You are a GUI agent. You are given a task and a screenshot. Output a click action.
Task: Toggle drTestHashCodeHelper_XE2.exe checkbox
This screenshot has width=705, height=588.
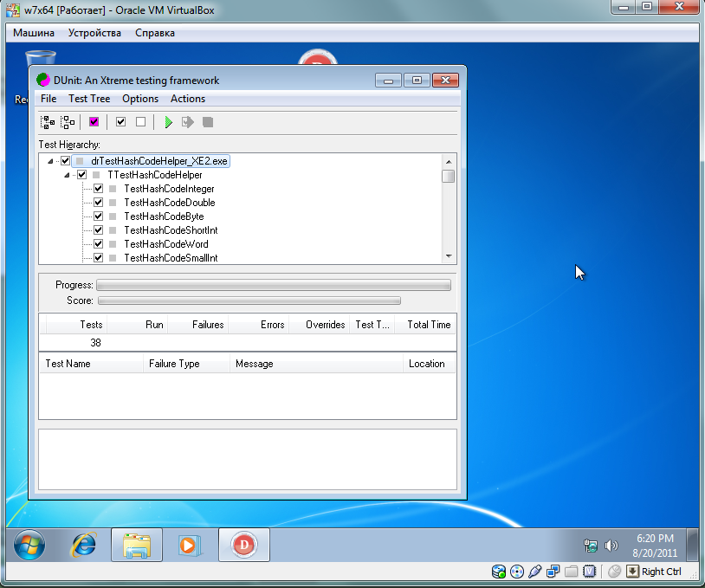tap(65, 161)
